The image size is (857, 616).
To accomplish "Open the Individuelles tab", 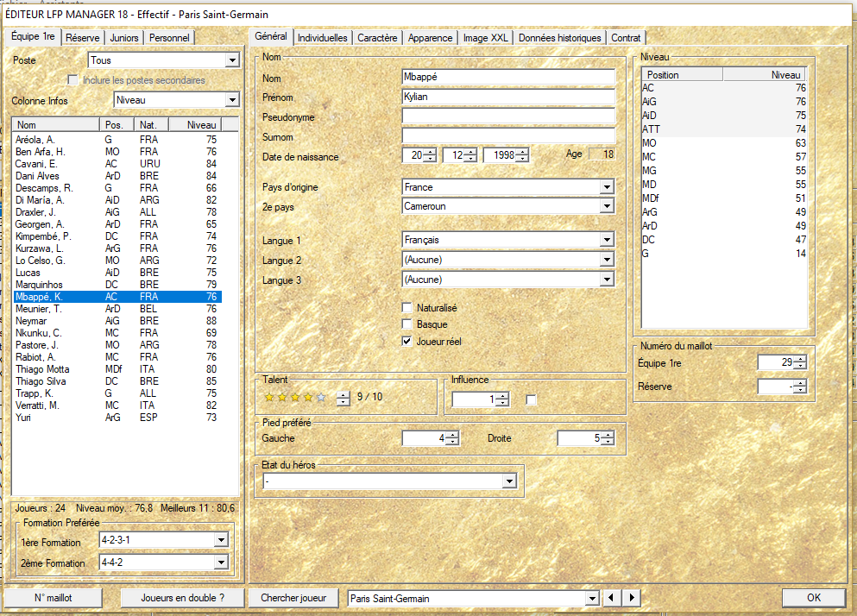I will point(323,38).
